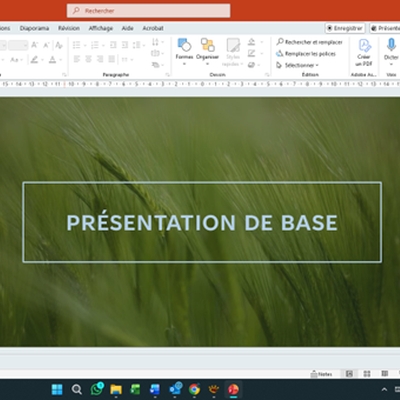Open the Paragraphe dialog launcher
The height and width of the screenshot is (400, 400).
tap(167, 75)
